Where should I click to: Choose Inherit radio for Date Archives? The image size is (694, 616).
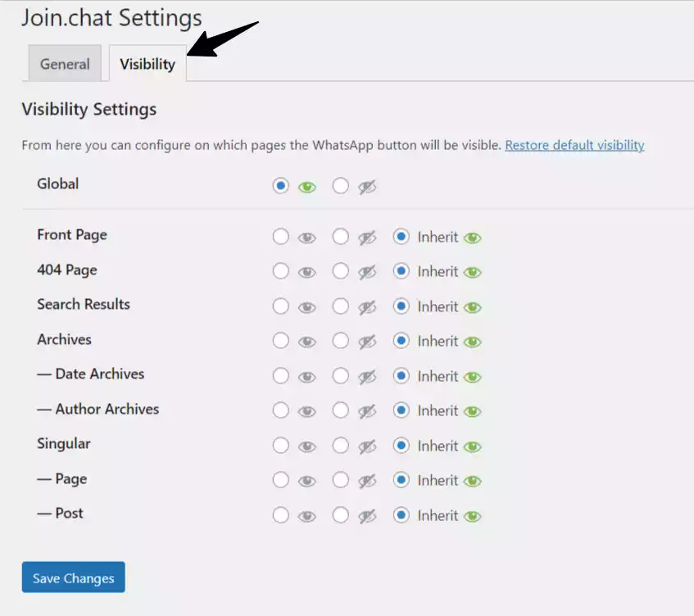[x=401, y=376]
